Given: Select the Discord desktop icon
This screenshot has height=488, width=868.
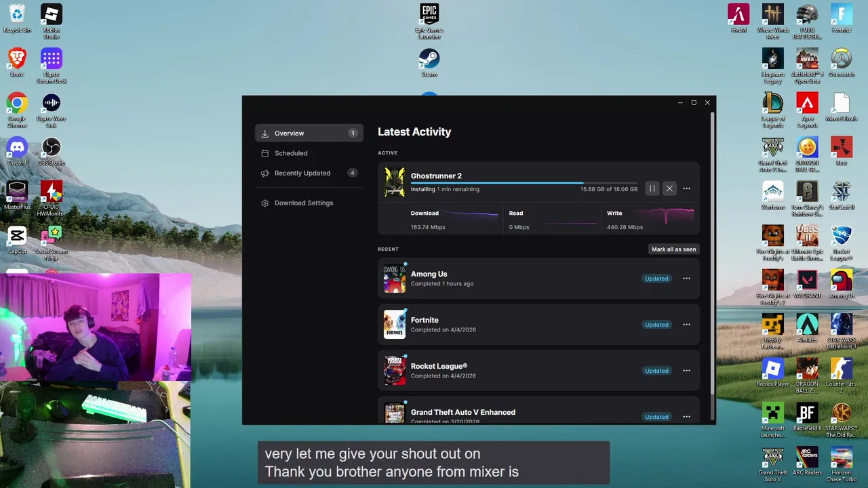Looking at the screenshot, I should [x=17, y=151].
